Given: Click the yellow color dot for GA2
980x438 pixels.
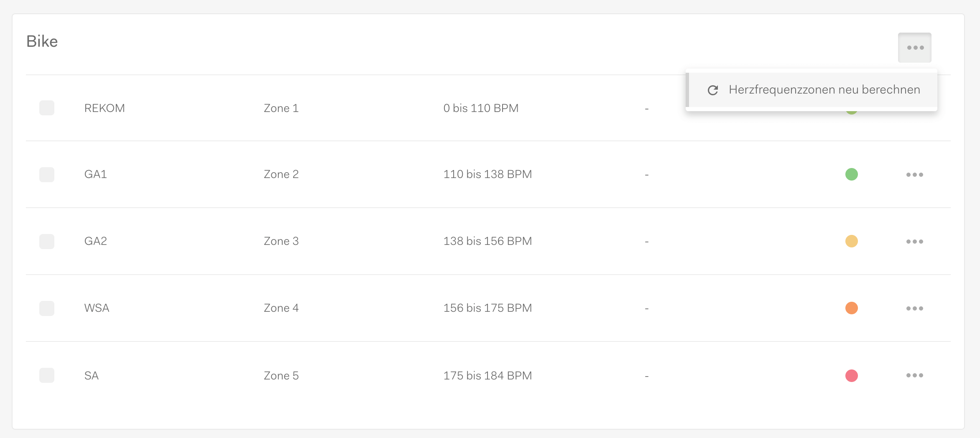Looking at the screenshot, I should tap(852, 241).
